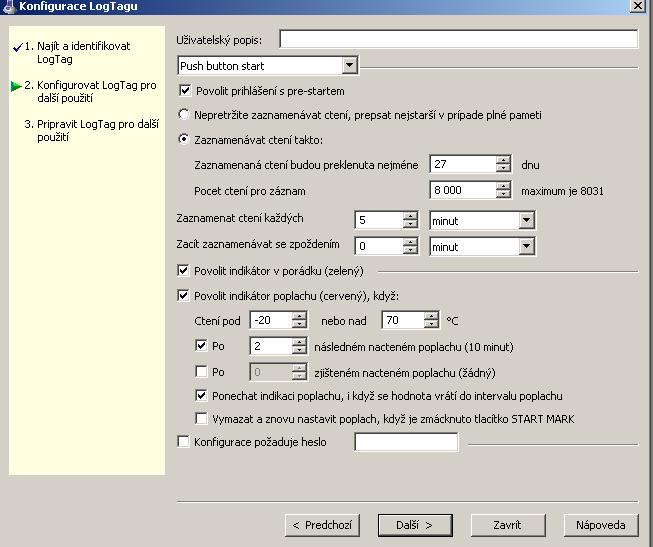Enable Po zjišteném nacteném poplachu checkbox

tap(201, 371)
